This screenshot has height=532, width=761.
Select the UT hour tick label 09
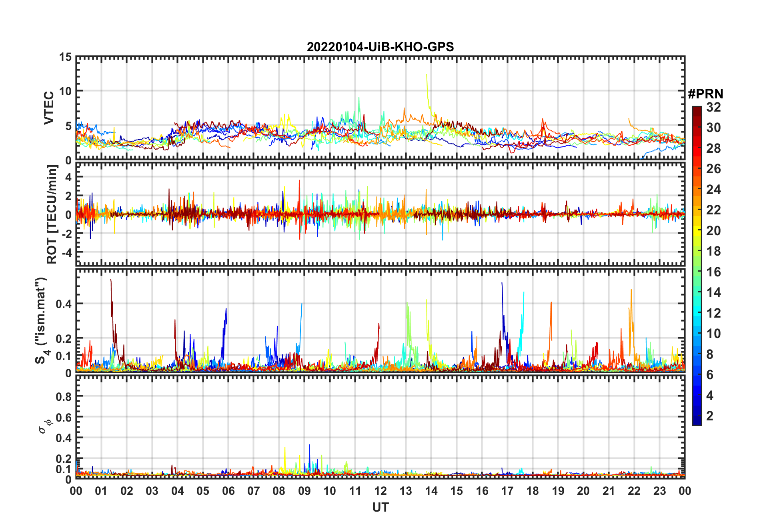[x=304, y=491]
